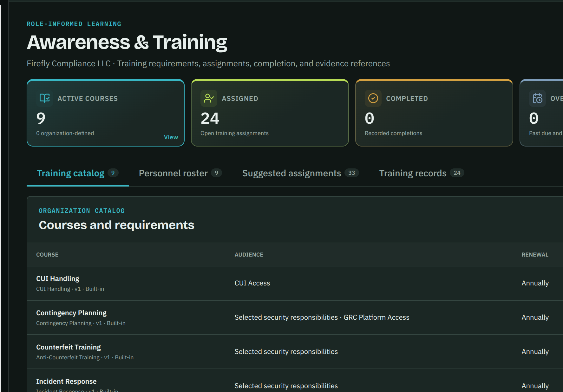The width and height of the screenshot is (563, 392).
Task: Open the Training records tab
Action: point(422,173)
